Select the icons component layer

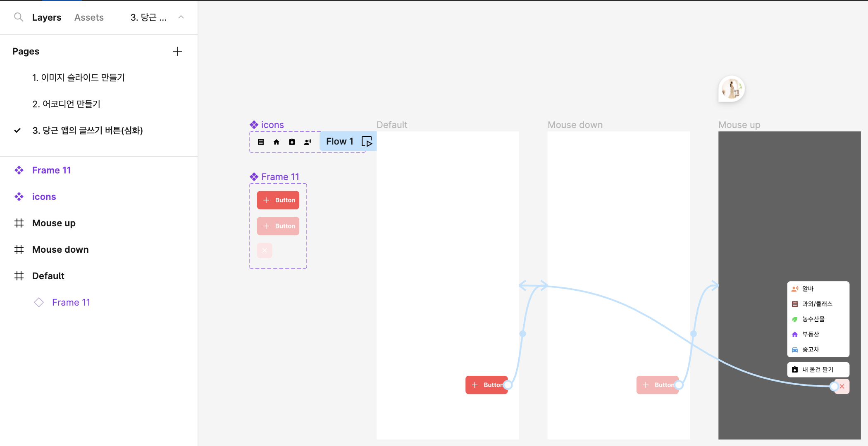click(44, 197)
